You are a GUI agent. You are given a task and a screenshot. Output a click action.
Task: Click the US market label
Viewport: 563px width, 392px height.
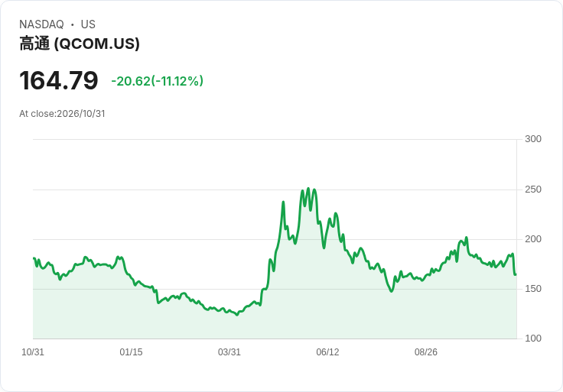point(88,24)
